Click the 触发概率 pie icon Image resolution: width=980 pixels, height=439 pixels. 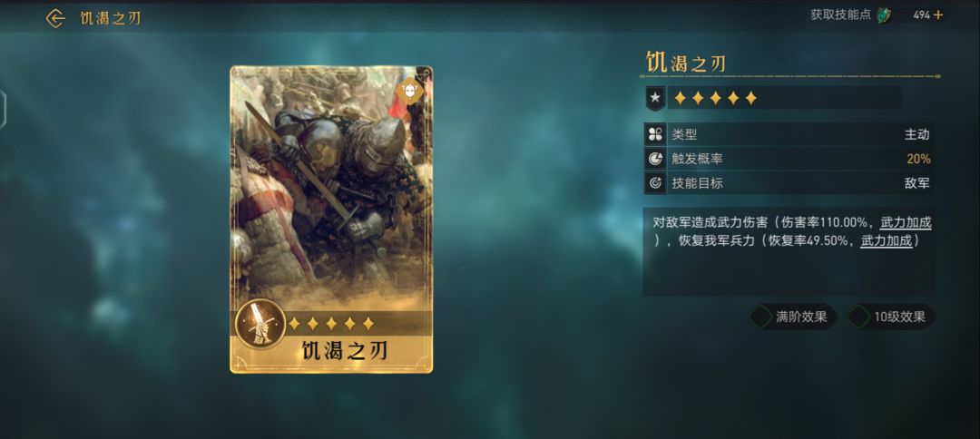[x=655, y=160]
